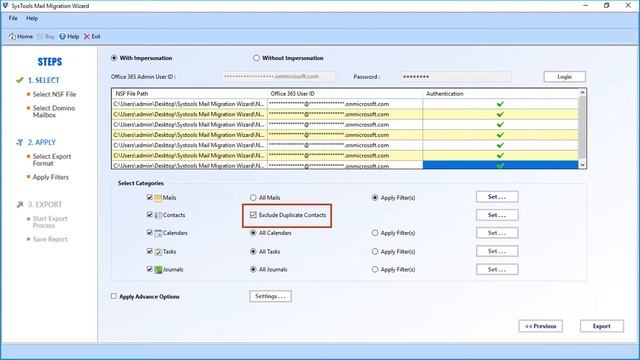Viewport: 640px width, 360px height.
Task: Click the table scrollbar down arrow
Action: tap(582, 164)
